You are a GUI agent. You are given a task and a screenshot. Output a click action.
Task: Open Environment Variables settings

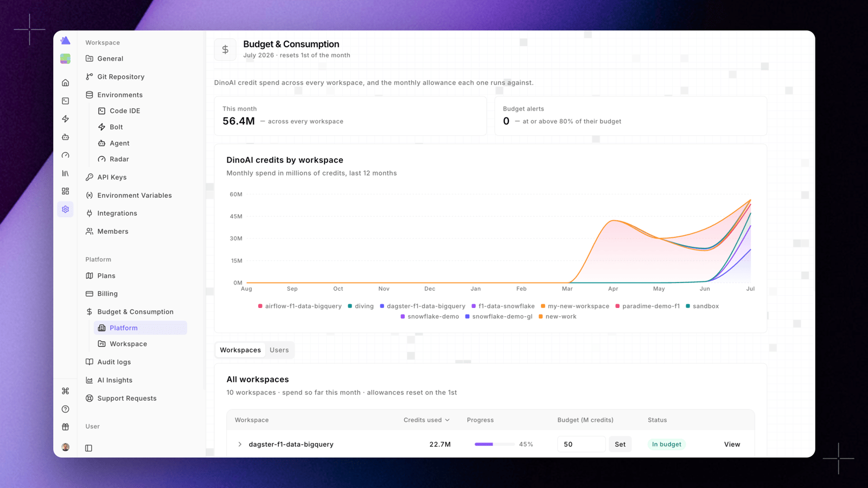pyautogui.click(x=136, y=195)
